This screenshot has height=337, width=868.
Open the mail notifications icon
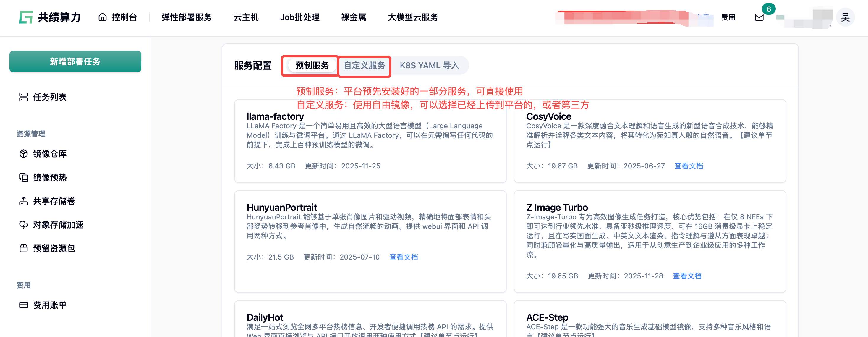[759, 17]
